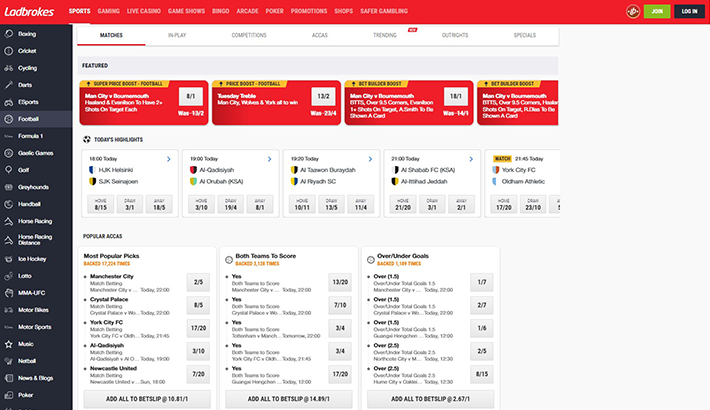Pick Al Riyadh SC away odds 11/4
Viewport: 710px width, 410px height.
pyautogui.click(x=361, y=204)
